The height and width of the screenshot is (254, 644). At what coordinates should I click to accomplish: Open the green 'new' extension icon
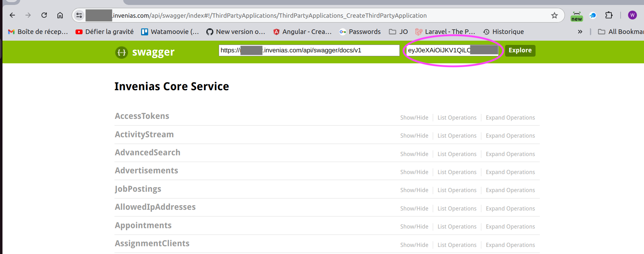click(x=577, y=16)
